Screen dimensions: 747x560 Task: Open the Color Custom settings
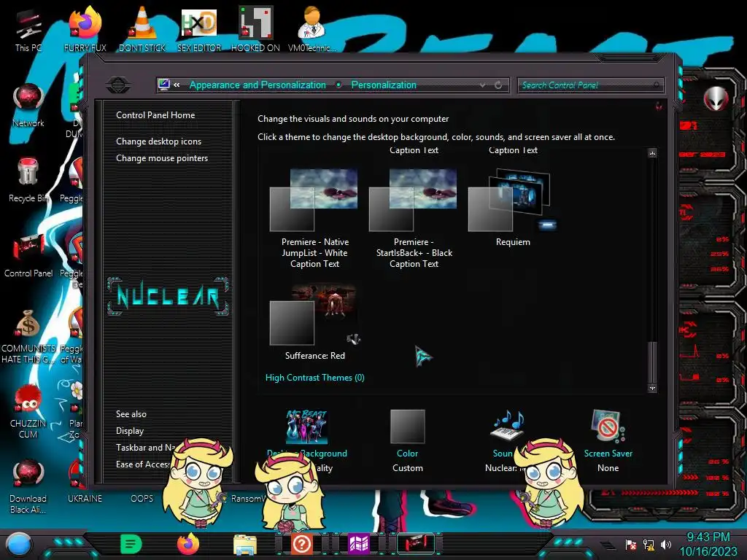click(x=407, y=440)
